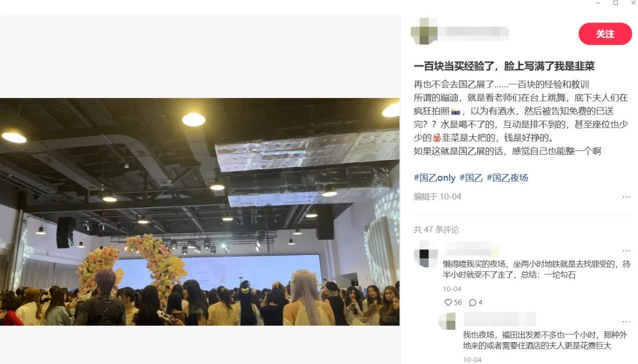
Task: Open more options beside the edit date
Action: point(626,197)
